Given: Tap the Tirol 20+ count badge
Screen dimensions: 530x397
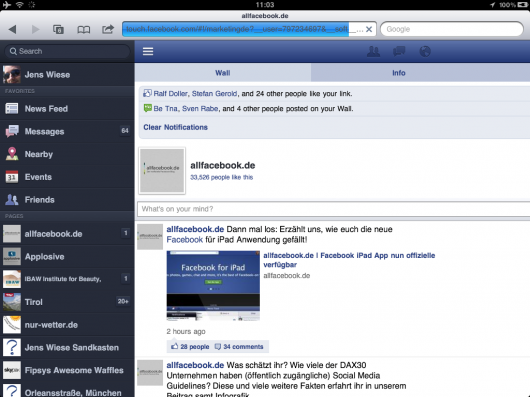Looking at the screenshot, I should [123, 301].
